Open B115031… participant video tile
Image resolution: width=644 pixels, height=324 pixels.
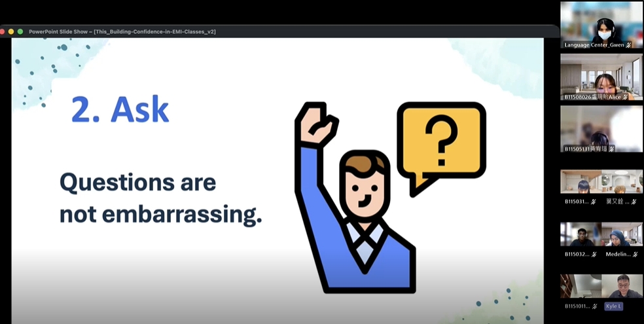click(581, 181)
